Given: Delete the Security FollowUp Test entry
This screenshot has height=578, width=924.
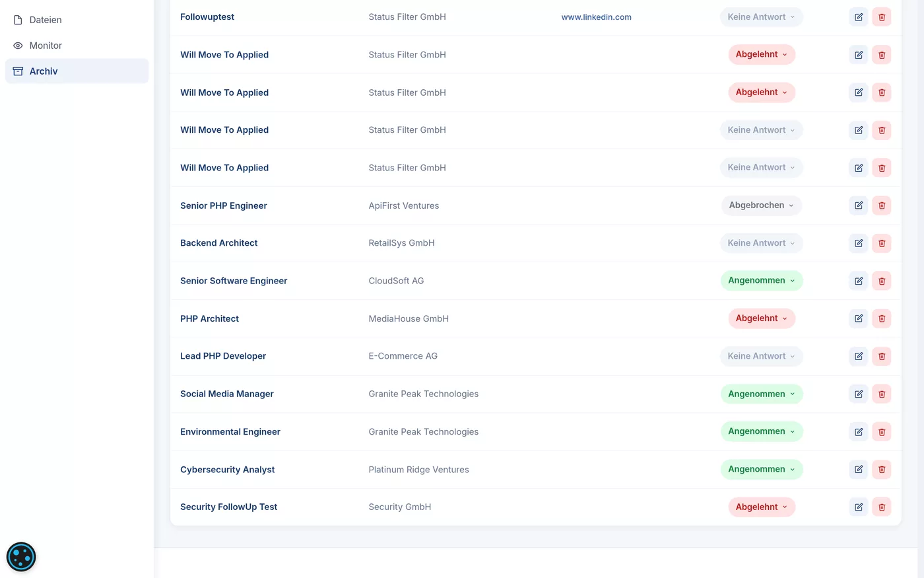Looking at the screenshot, I should [882, 507].
